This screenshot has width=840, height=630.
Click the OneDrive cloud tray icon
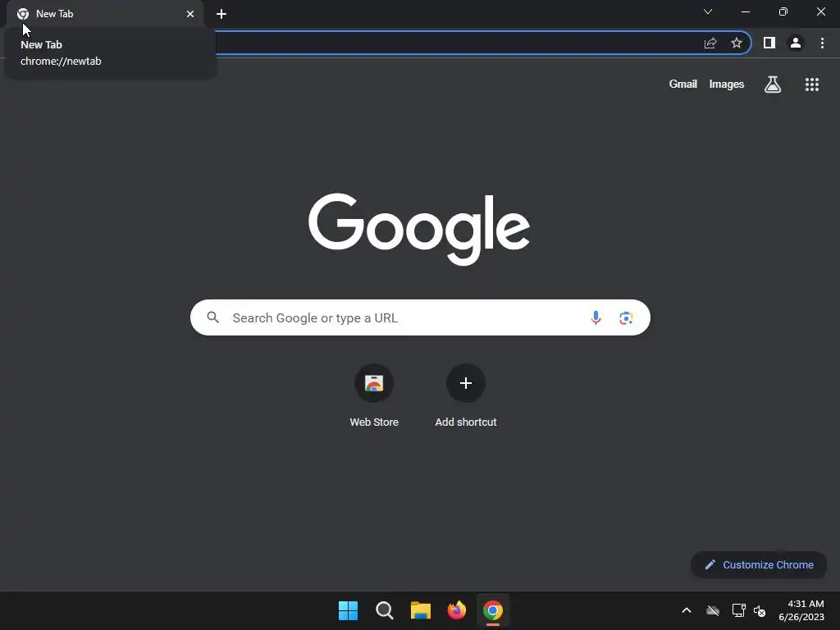pos(713,610)
